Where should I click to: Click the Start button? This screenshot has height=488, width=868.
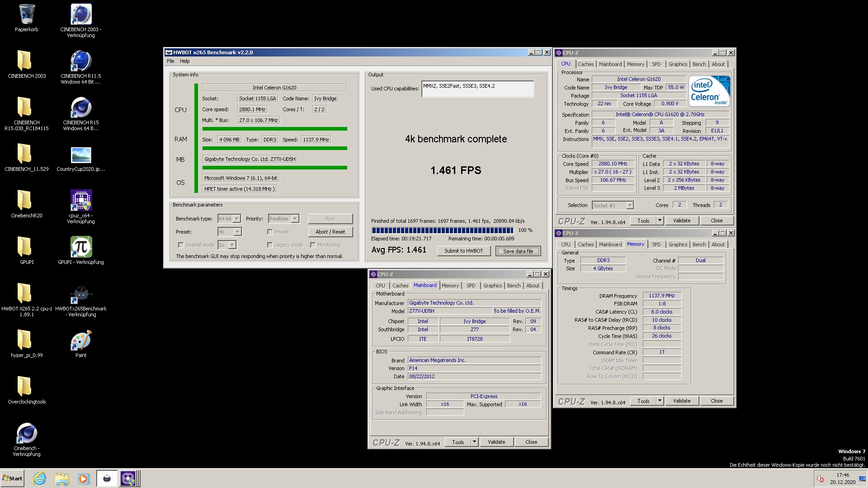pyautogui.click(x=12, y=479)
